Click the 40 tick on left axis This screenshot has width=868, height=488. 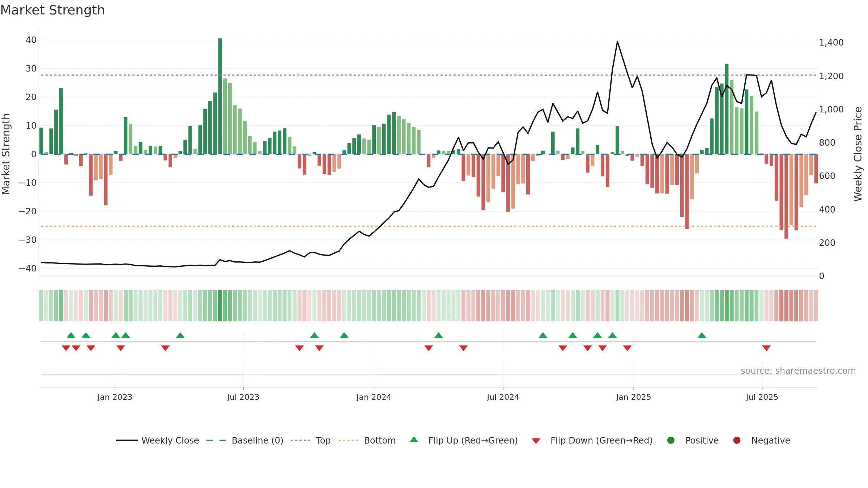pos(31,40)
